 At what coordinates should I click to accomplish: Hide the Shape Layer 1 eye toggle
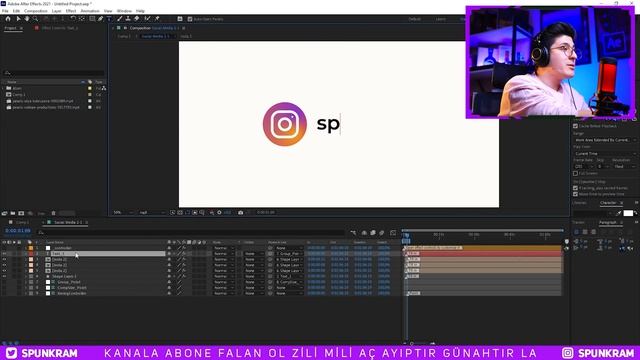4,276
